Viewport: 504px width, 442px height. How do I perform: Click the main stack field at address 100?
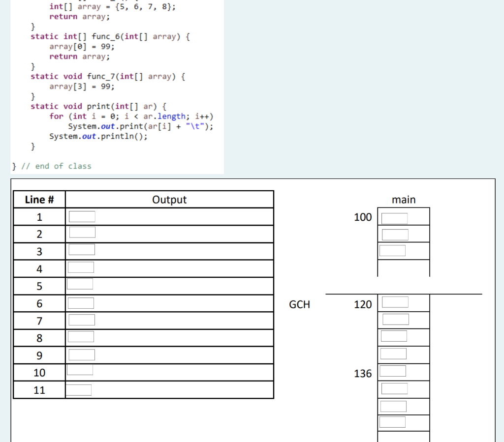click(x=394, y=219)
